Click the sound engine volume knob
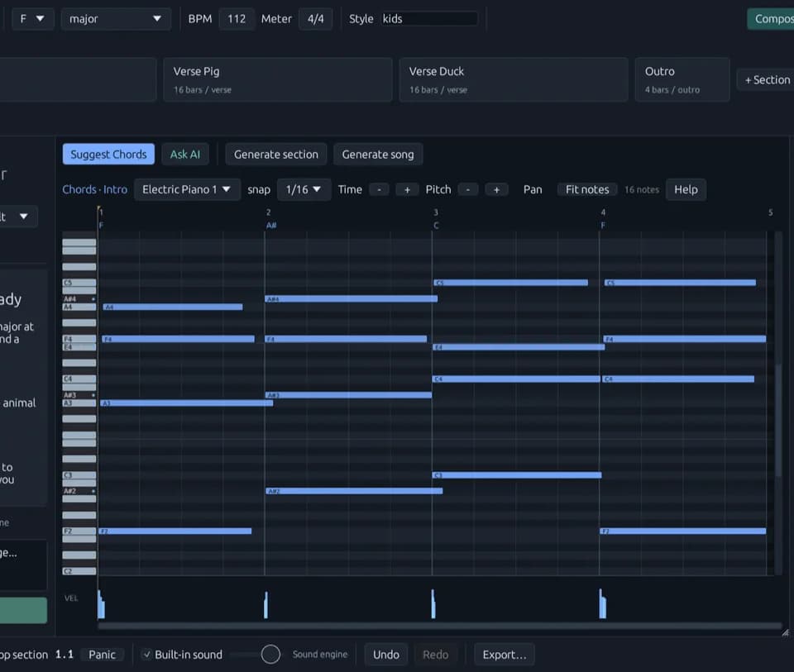 pyautogui.click(x=270, y=655)
